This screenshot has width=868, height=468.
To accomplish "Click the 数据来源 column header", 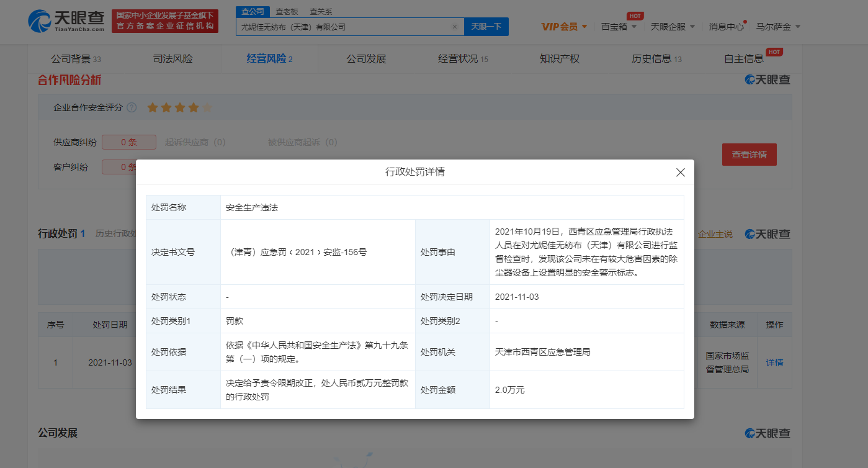I will click(x=727, y=325).
